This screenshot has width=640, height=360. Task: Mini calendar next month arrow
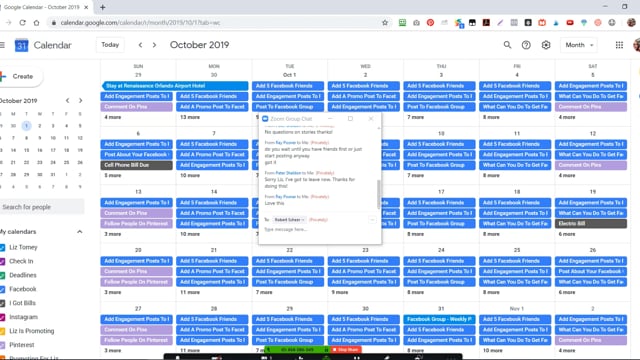click(80, 100)
